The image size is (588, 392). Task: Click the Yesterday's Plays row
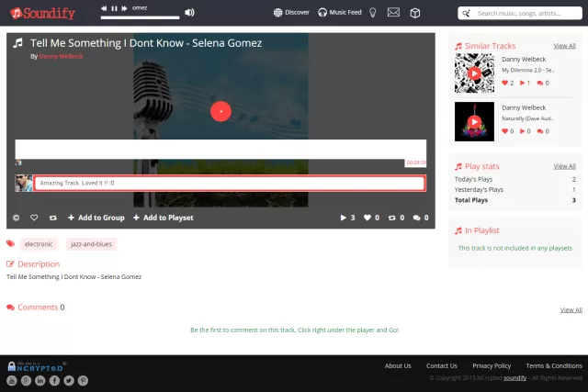click(515, 190)
